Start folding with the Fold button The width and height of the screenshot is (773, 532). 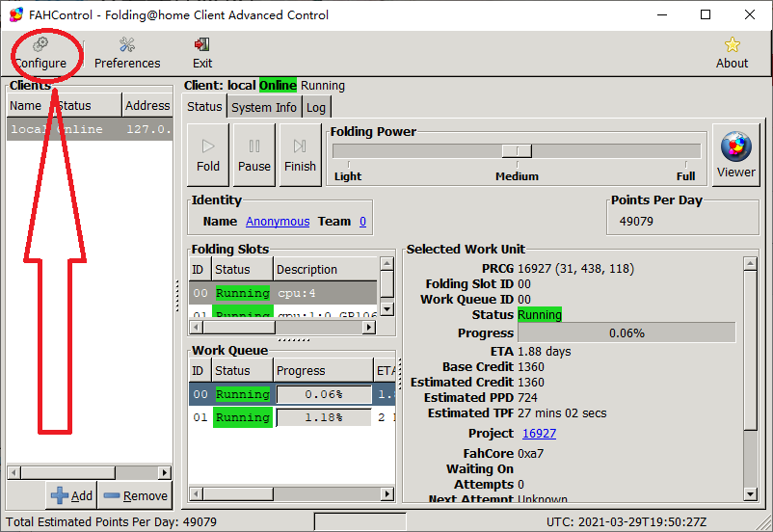[208, 155]
